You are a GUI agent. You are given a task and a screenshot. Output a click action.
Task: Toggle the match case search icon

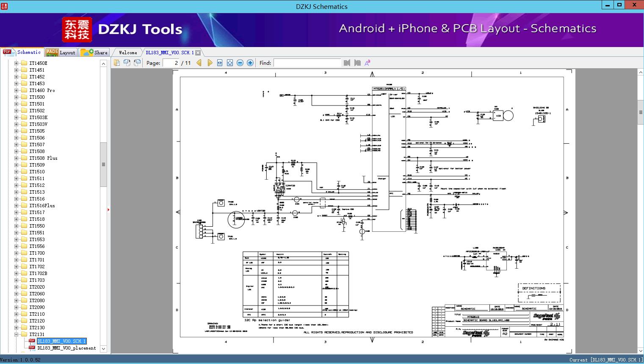[368, 63]
